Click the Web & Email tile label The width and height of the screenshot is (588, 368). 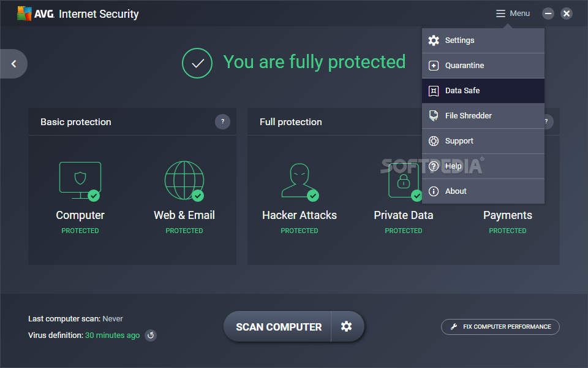pos(184,215)
